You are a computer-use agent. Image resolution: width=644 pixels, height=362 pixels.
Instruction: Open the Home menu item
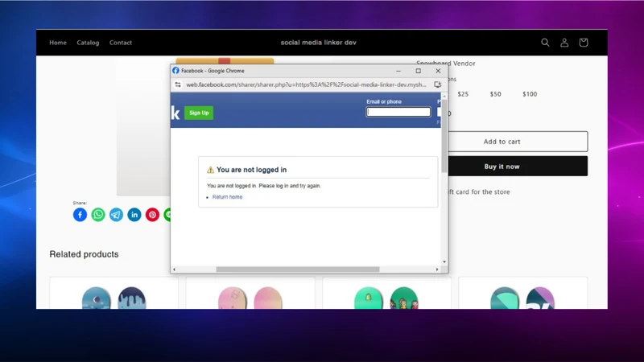[x=58, y=43]
